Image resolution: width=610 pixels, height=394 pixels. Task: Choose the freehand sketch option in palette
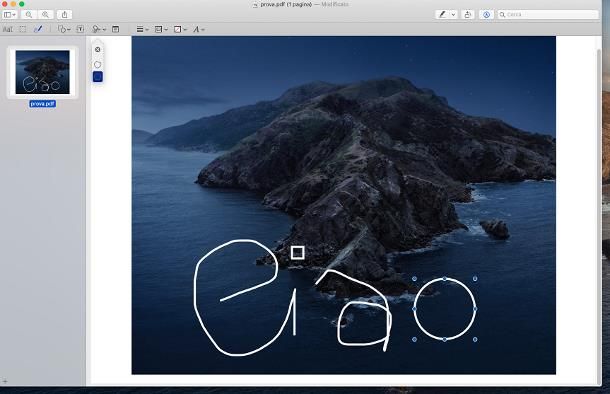click(x=98, y=64)
